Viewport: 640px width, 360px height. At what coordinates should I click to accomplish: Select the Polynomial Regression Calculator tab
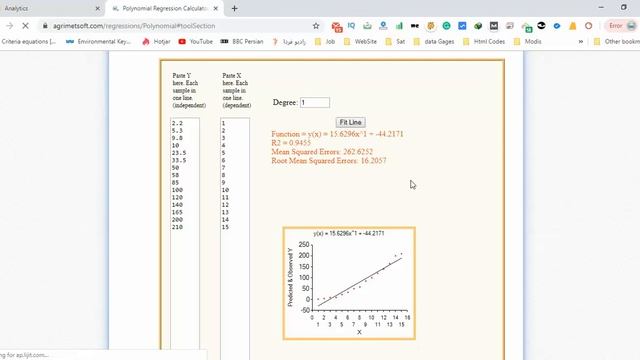point(164,8)
